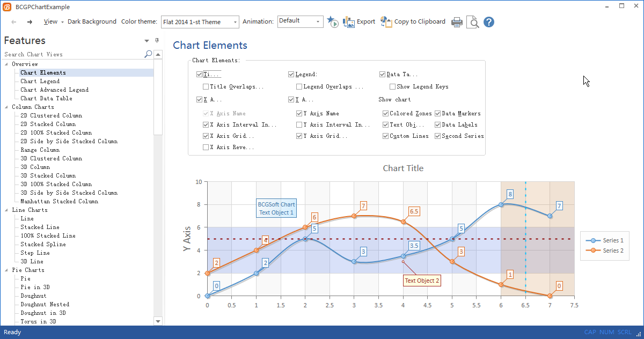Open Print Preview via the magnifier-document icon
This screenshot has height=339, width=644.
(x=473, y=22)
